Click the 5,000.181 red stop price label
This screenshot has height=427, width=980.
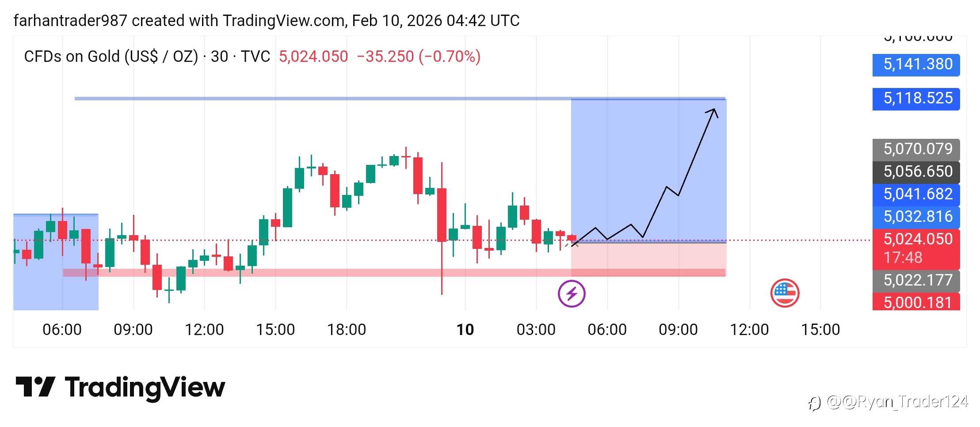click(x=916, y=303)
